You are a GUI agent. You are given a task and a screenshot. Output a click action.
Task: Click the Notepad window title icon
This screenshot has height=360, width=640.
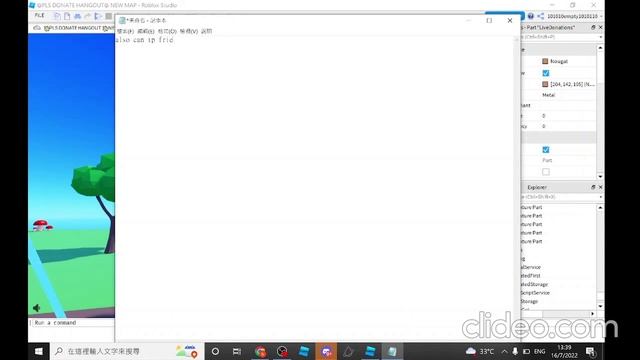coord(122,20)
